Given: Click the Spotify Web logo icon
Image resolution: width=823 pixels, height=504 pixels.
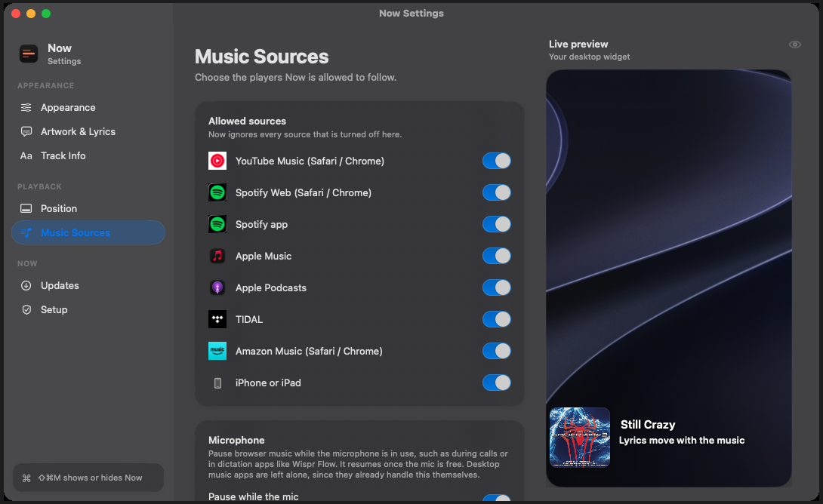Looking at the screenshot, I should click(x=217, y=192).
